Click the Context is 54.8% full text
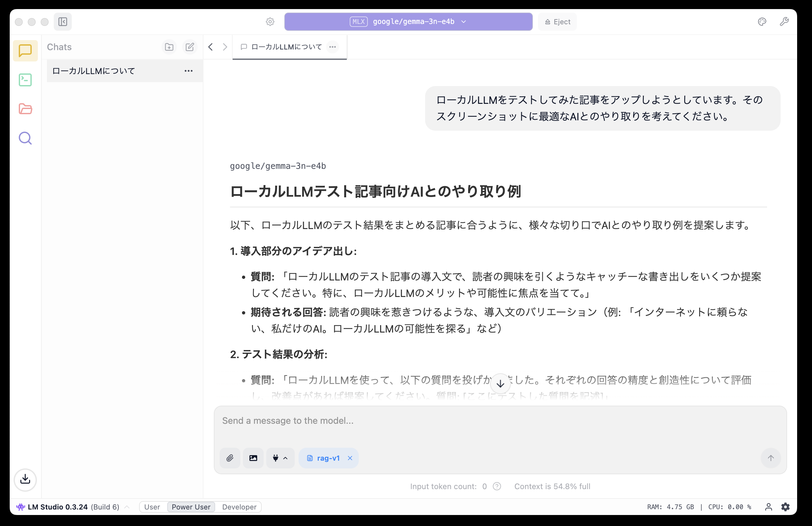Viewport: 812px width, 526px height. coord(552,487)
